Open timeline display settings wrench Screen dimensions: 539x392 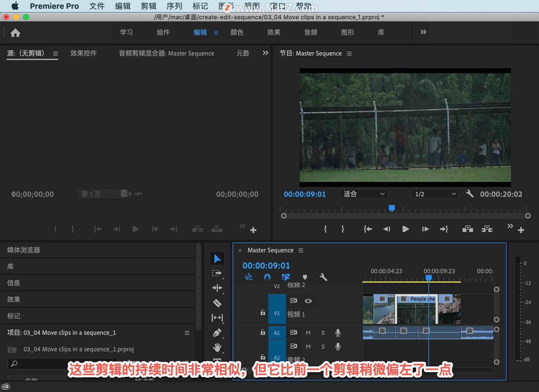coord(323,277)
